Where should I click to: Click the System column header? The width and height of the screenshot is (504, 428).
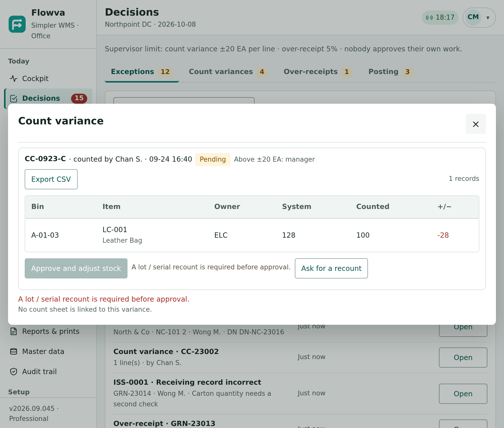(x=297, y=207)
